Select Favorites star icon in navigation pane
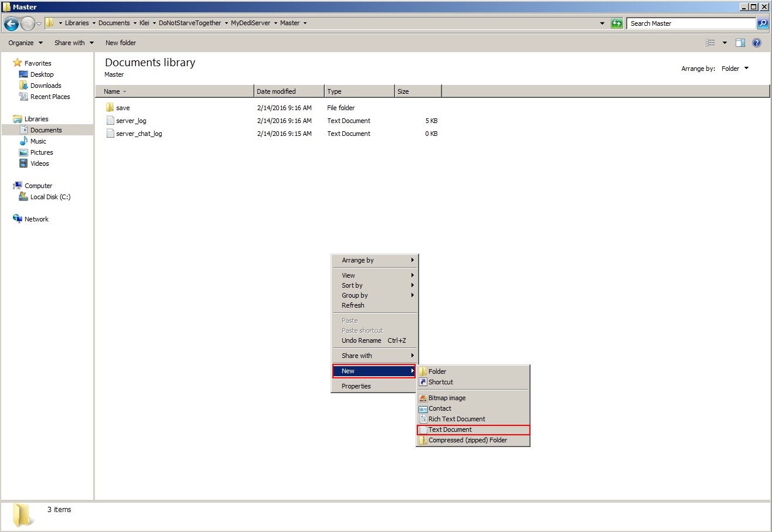Viewport: 772px width, 532px height. pyautogui.click(x=18, y=63)
